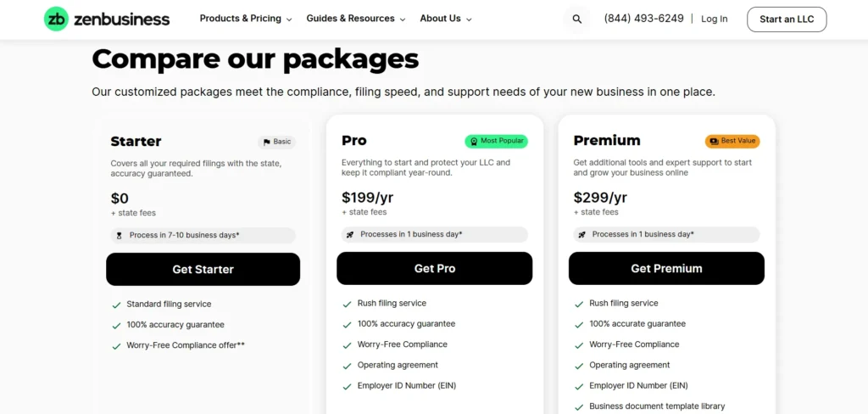Image resolution: width=868 pixels, height=414 pixels.
Task: Click the Best Value badge icon
Action: pos(714,141)
